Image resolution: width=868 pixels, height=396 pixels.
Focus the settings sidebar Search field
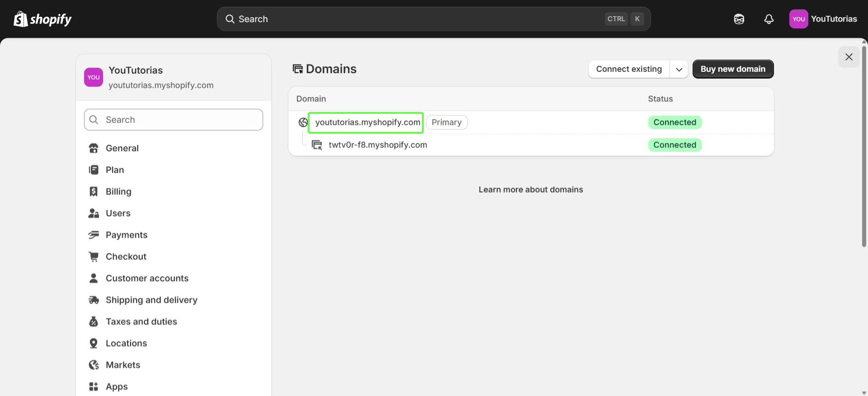[x=174, y=120]
